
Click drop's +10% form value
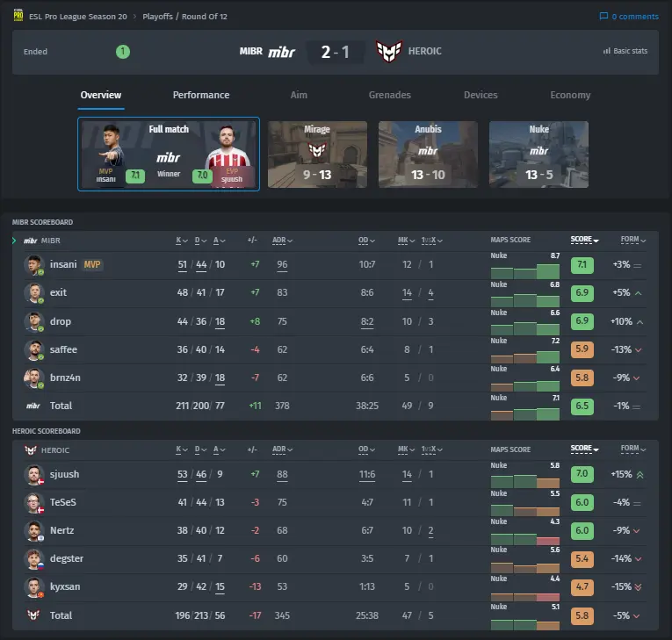(x=621, y=321)
